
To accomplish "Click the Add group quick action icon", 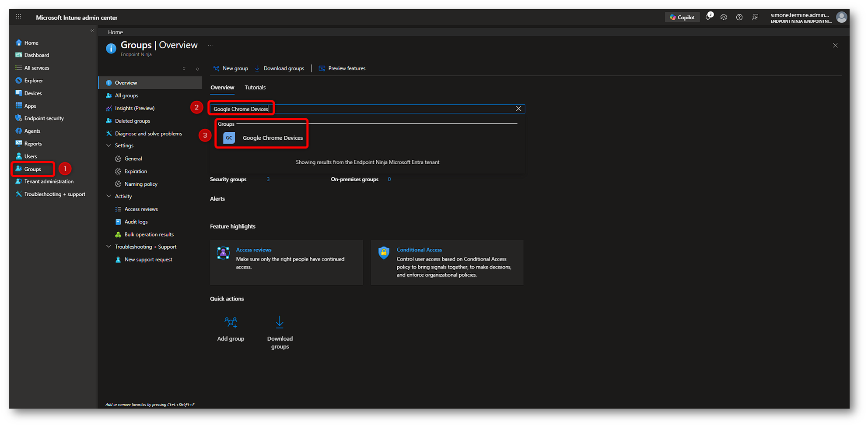I will tap(231, 323).
